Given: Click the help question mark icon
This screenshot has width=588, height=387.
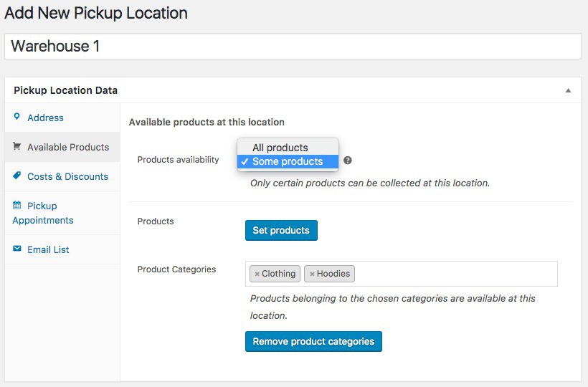Looking at the screenshot, I should point(348,161).
